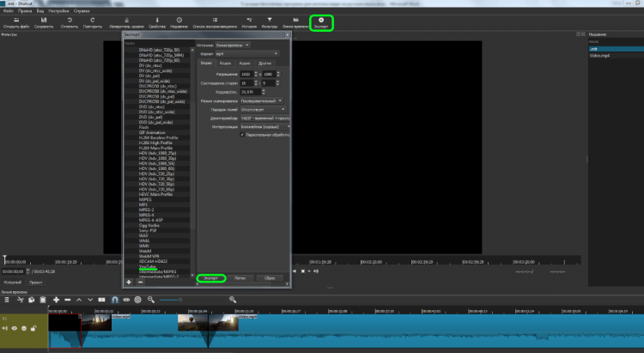Click the Экспорт export toolbar icon

(321, 22)
